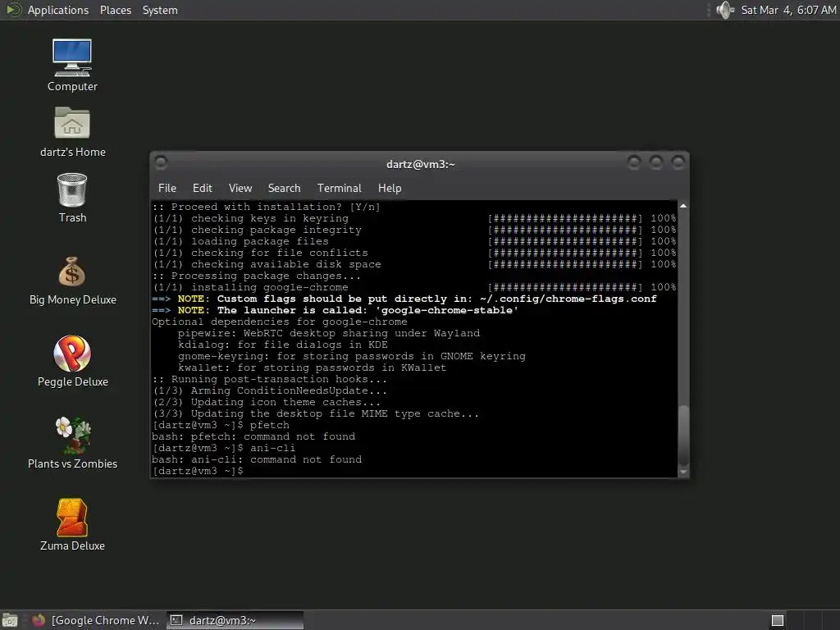Click the last terminal prompt line
Image resolution: width=840 pixels, height=630 pixels.
click(x=199, y=471)
